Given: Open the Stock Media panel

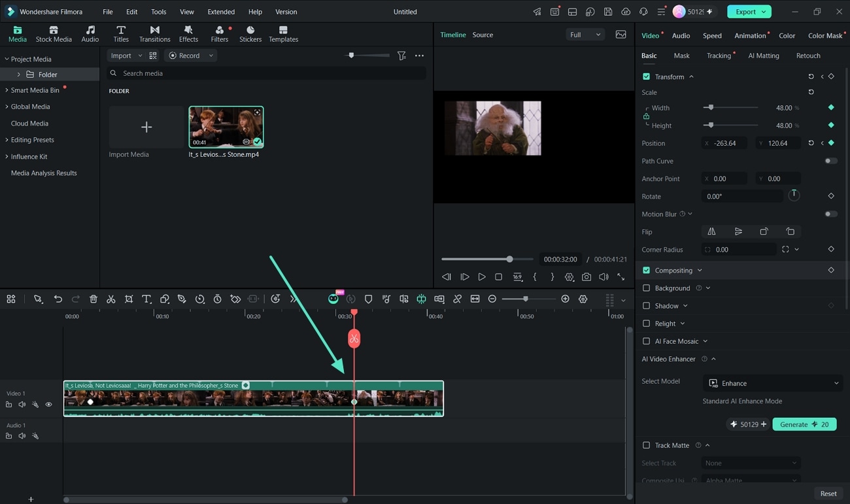Looking at the screenshot, I should coord(54,34).
